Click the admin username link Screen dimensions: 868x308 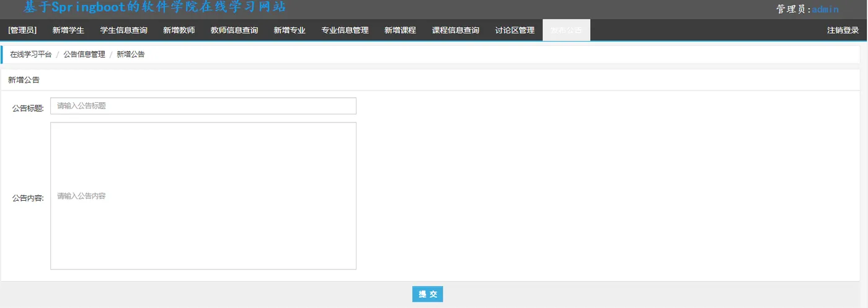[825, 9]
